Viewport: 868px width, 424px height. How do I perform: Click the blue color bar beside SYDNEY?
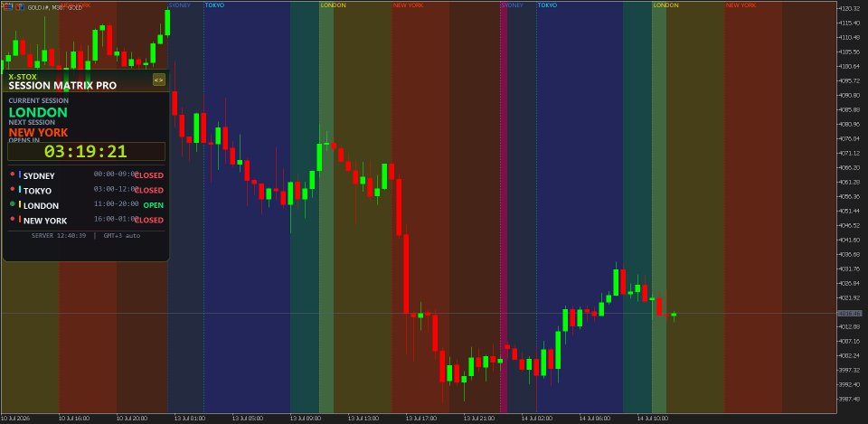[20, 174]
